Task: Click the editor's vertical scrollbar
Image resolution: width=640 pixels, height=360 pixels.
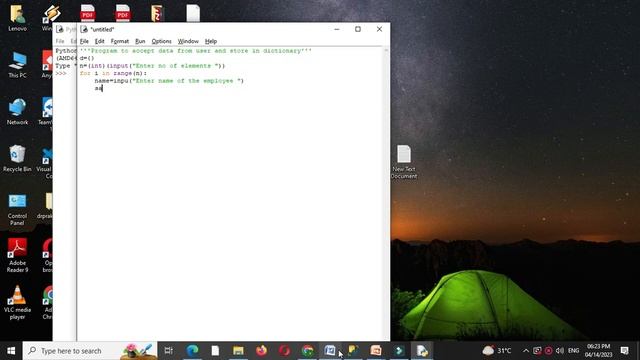Action: pyautogui.click(x=386, y=194)
